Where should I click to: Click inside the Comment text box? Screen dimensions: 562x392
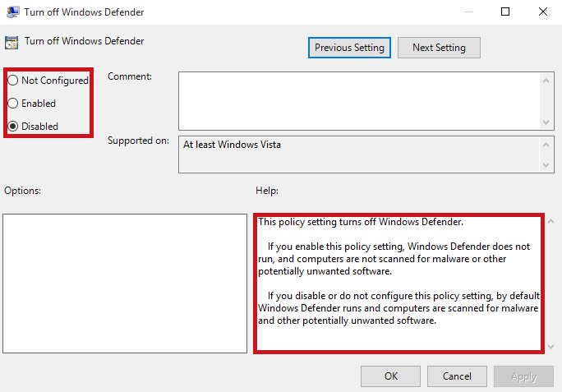(x=357, y=99)
